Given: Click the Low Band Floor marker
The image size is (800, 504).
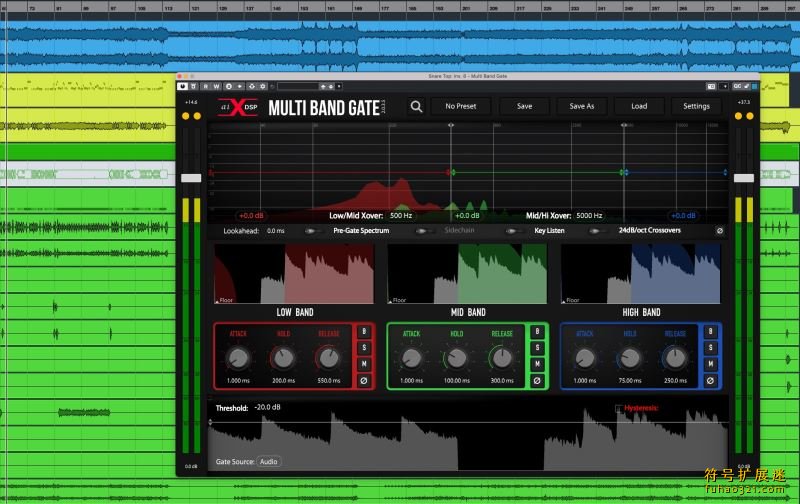Looking at the screenshot, I should pos(224,300).
